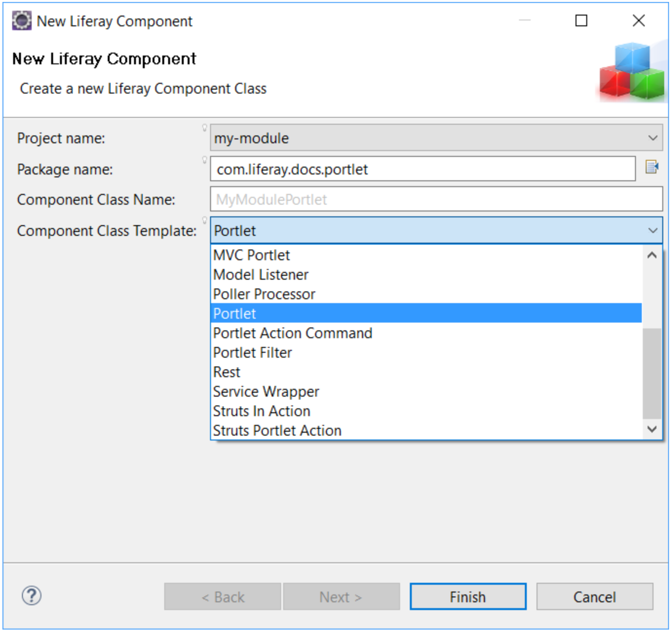Click the disabled Back button
The height and width of the screenshot is (632, 672).
[223, 596]
